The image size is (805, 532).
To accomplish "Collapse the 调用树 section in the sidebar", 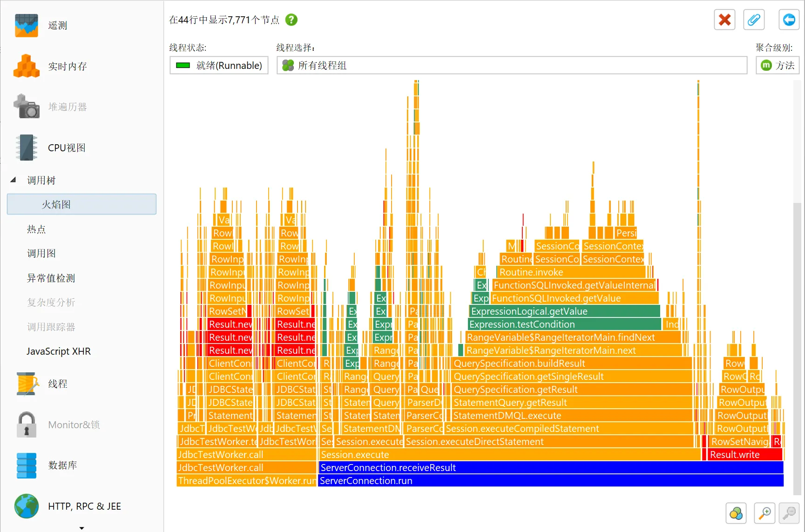I will (x=12, y=180).
